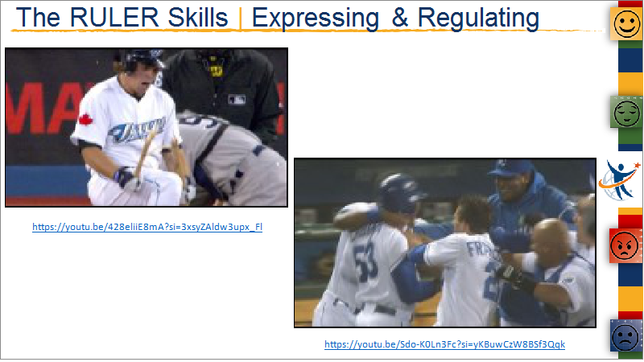
Task: Click the yellow stripe between angry and sad faces
Action: (x=630, y=298)
